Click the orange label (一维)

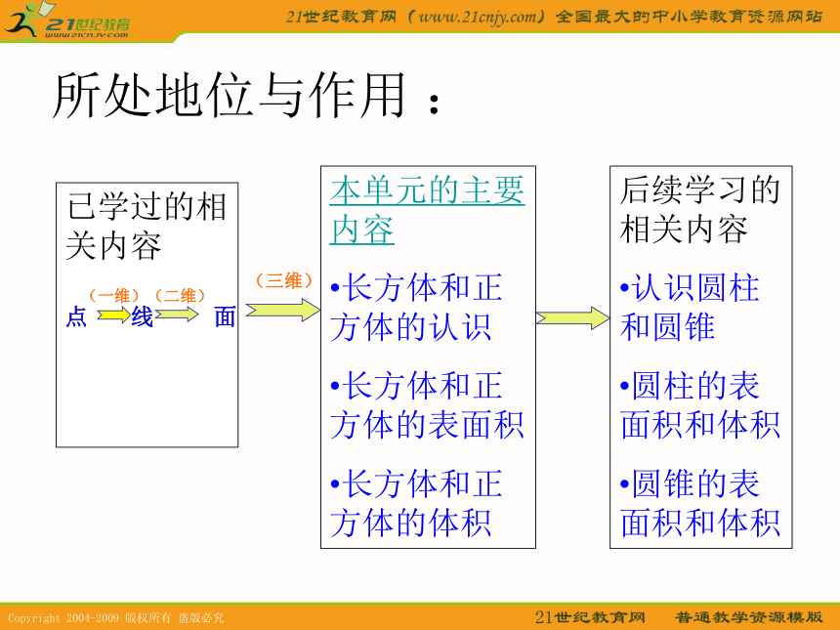click(x=114, y=295)
